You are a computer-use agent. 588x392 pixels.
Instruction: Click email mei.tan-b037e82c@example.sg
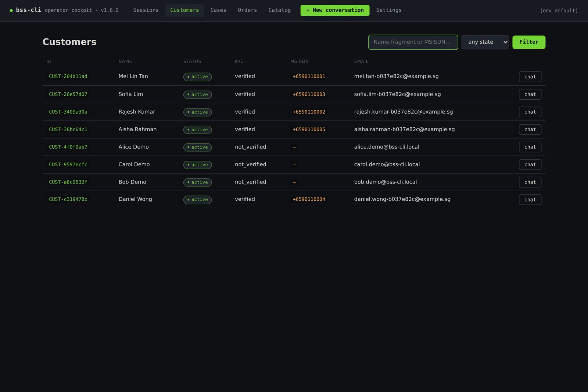click(x=396, y=76)
